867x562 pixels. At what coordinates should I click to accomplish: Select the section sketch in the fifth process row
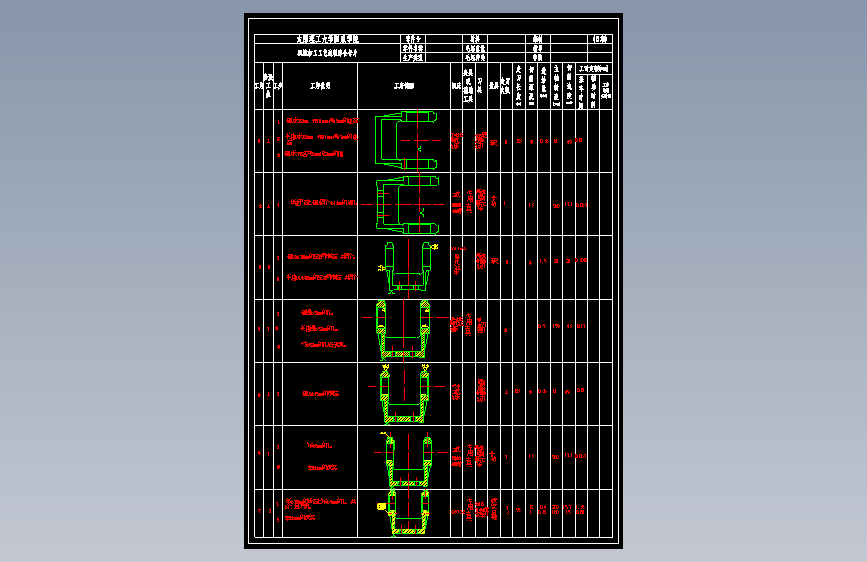405,393
